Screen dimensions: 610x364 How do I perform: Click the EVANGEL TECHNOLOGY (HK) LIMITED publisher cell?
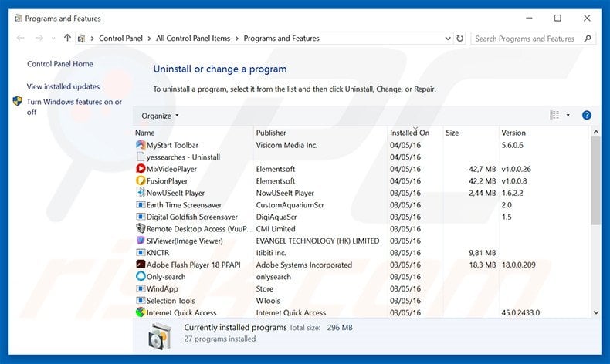317,241
